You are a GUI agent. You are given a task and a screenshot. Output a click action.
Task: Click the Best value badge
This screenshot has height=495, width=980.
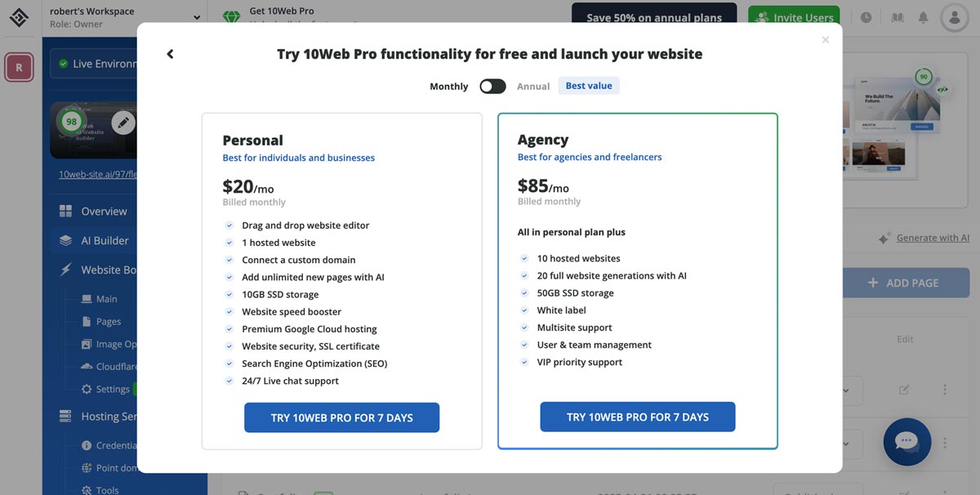tap(589, 86)
